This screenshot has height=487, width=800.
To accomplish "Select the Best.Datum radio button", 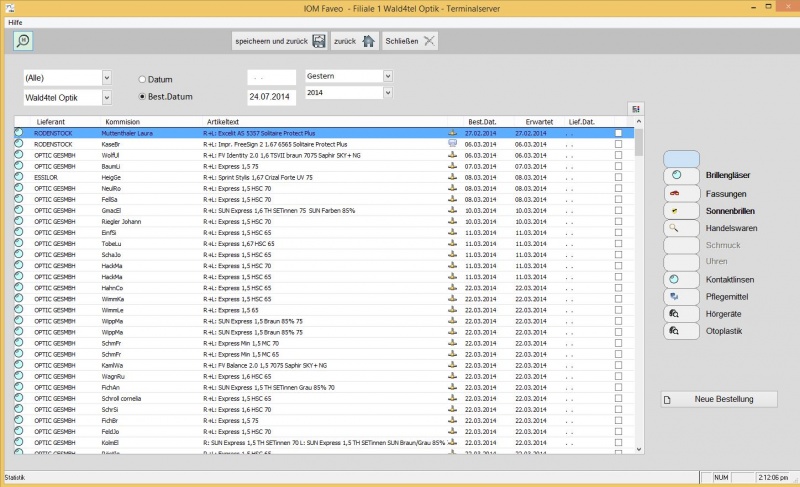I will click(x=143, y=97).
